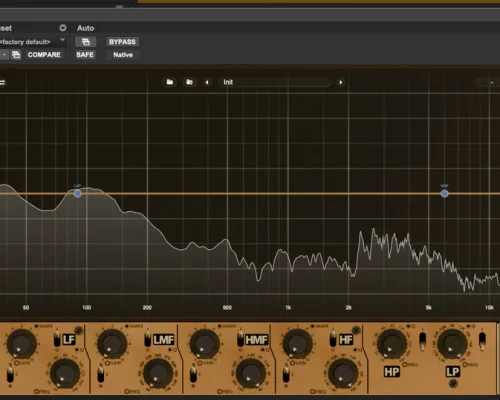Toggle the LP filter on/off switch
500x400 pixels.
point(482,340)
